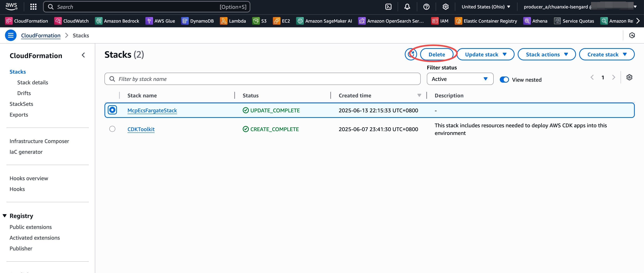Open EC2 favorite shortcut
The image size is (644, 273).
[281, 21]
